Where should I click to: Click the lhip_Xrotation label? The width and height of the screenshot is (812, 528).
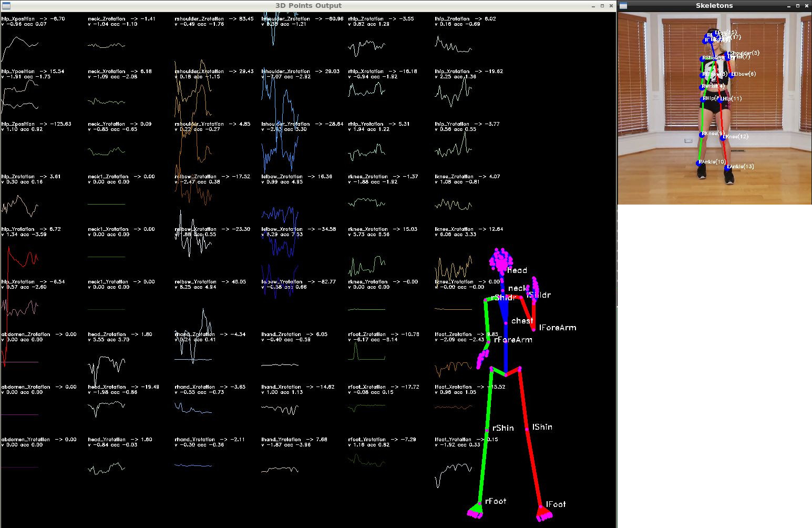tap(453, 71)
